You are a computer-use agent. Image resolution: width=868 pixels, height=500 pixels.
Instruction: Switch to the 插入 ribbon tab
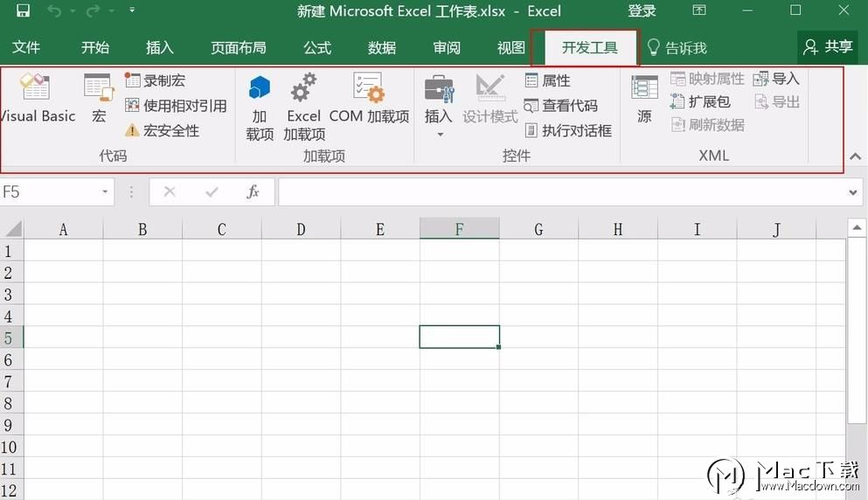pyautogui.click(x=159, y=47)
